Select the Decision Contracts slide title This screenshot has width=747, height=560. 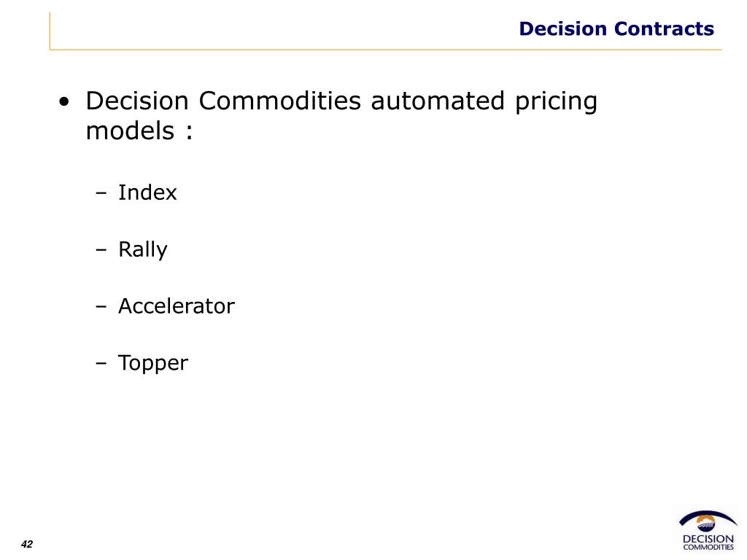[x=616, y=28]
